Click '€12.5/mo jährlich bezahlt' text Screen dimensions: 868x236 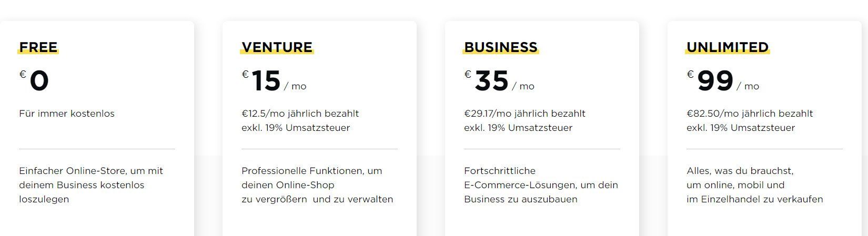[x=300, y=114]
